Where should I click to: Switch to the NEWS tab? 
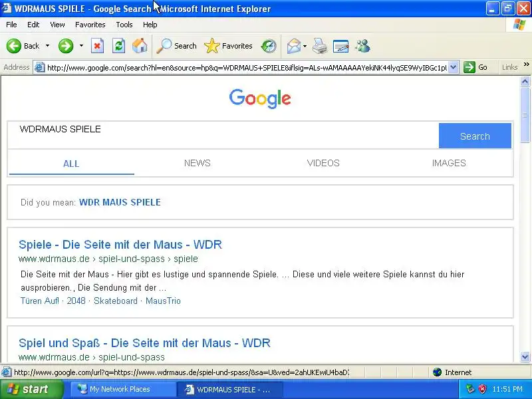pyautogui.click(x=197, y=163)
